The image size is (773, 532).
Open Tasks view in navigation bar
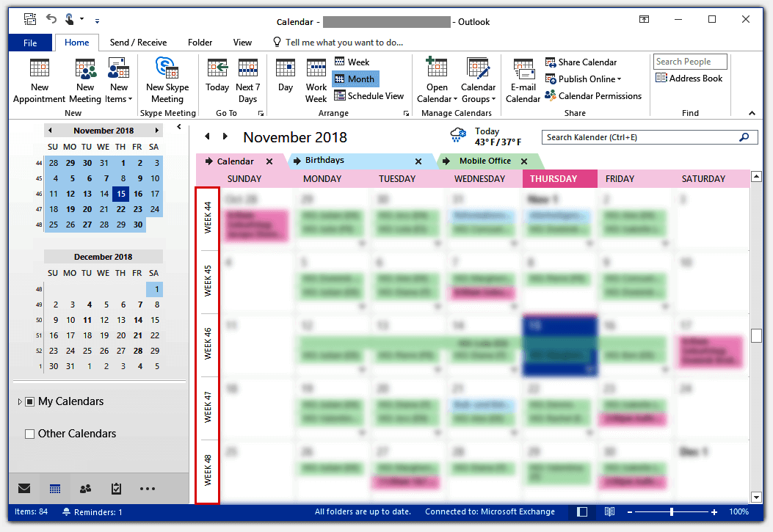[116, 488]
